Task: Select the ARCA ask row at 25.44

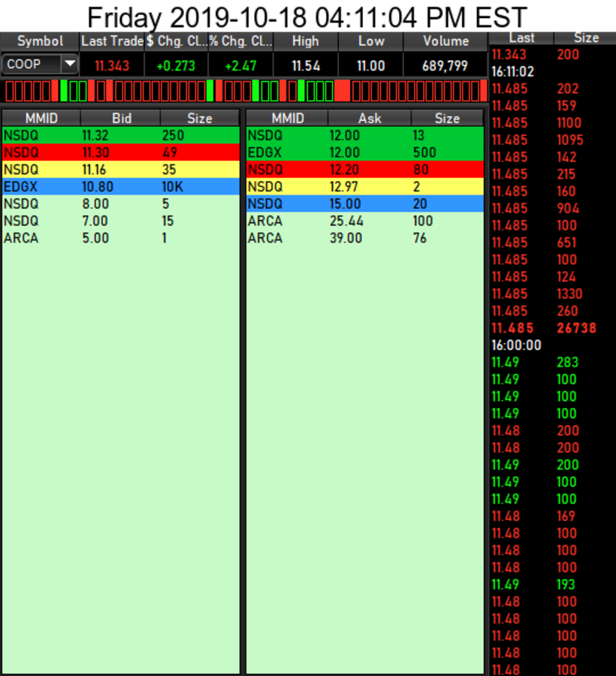Action: click(x=364, y=221)
